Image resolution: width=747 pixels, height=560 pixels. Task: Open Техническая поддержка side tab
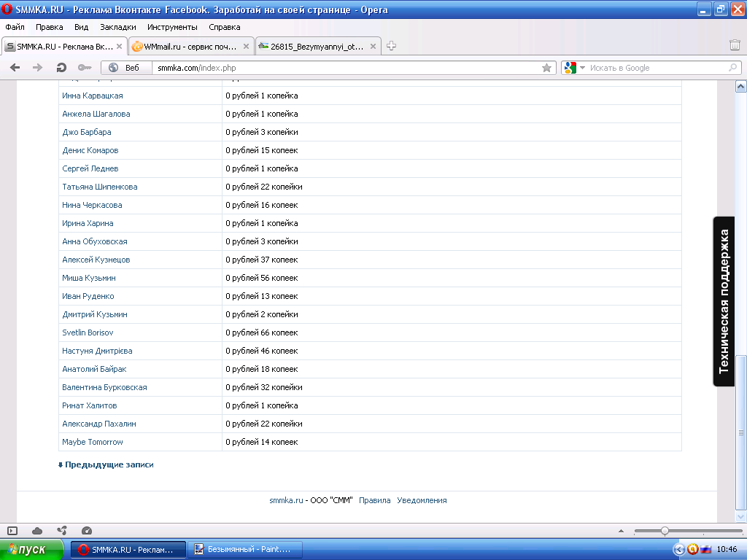tap(724, 301)
